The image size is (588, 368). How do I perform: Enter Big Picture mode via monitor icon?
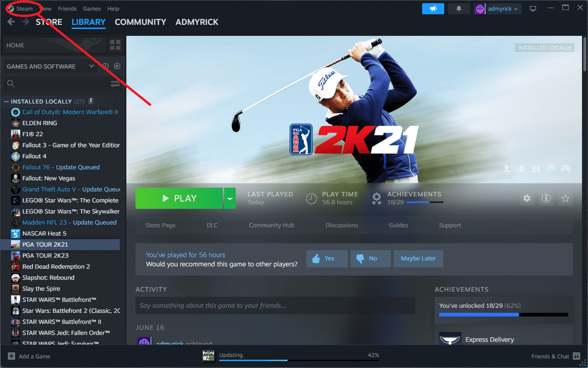[x=533, y=9]
